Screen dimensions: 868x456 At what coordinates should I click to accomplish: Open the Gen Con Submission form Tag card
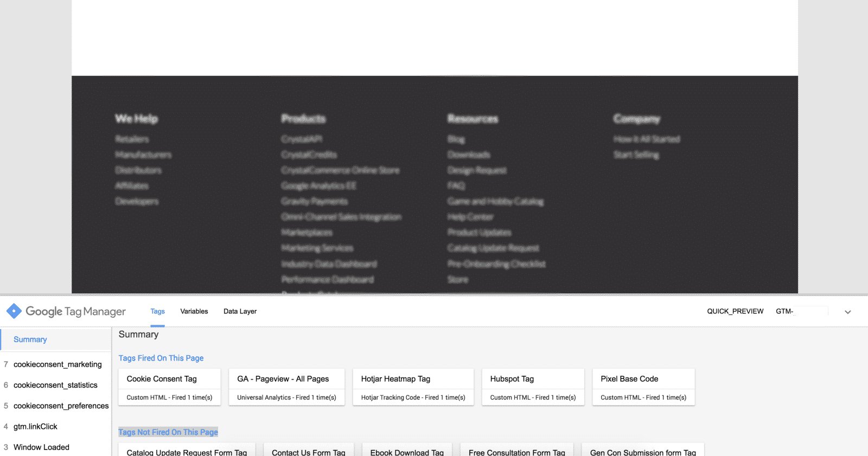click(x=643, y=449)
